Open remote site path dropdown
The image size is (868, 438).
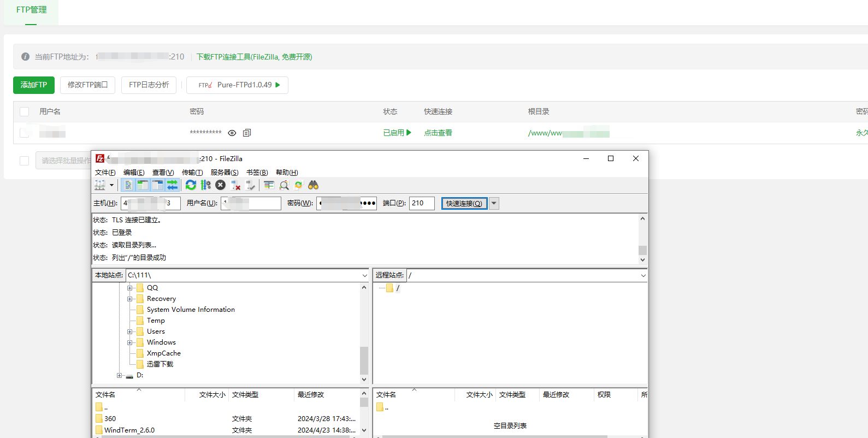tap(643, 275)
